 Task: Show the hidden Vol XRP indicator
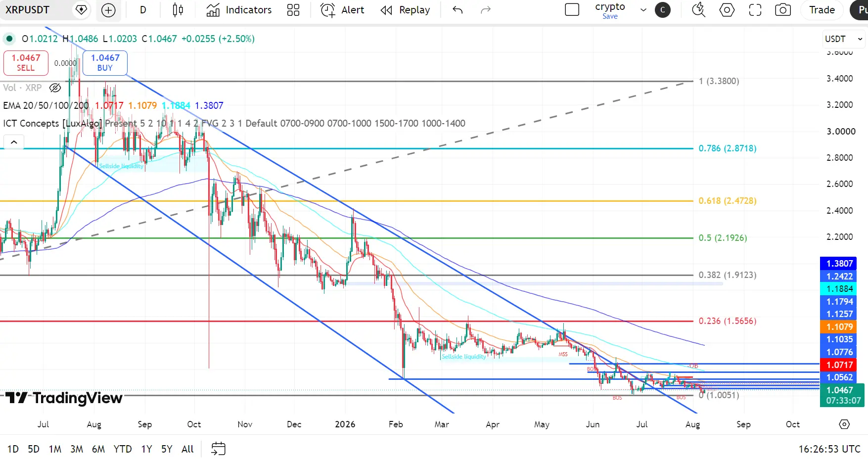pos(55,88)
